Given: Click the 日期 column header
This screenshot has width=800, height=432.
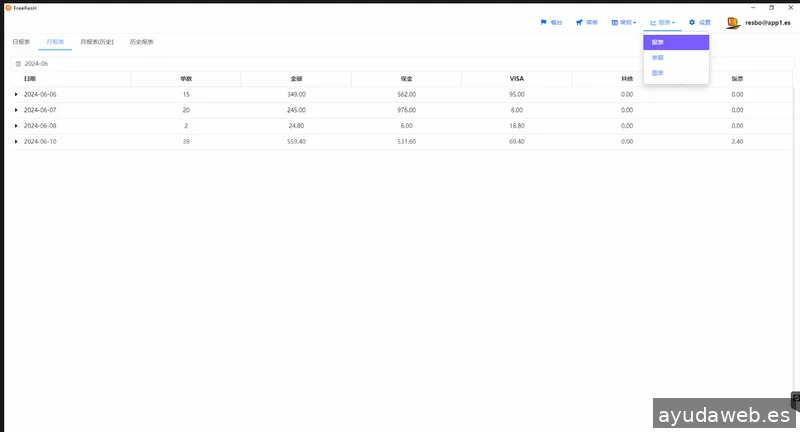Looking at the screenshot, I should click(x=30, y=79).
